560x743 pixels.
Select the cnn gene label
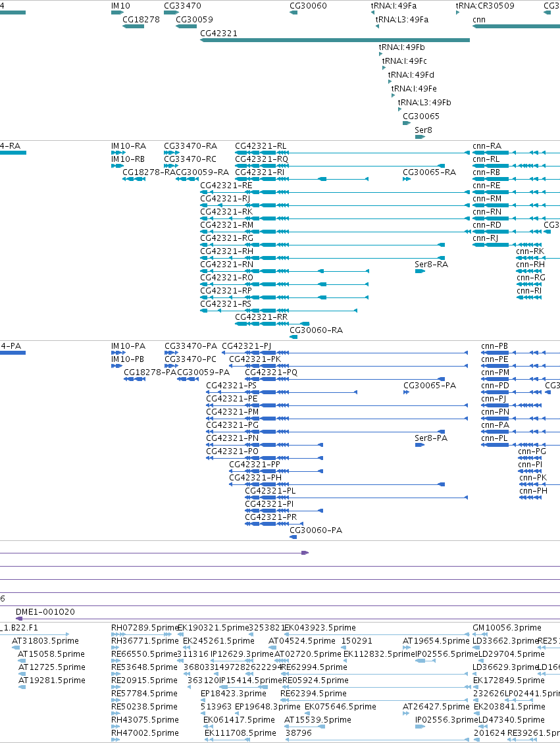point(479,20)
